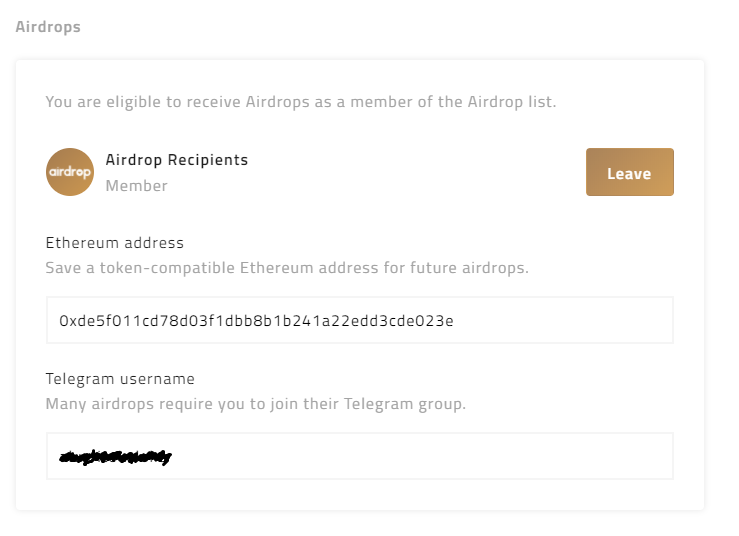Click the 'Airdrop list' phrase in the notice
The width and height of the screenshot is (739, 536).
click(x=511, y=102)
